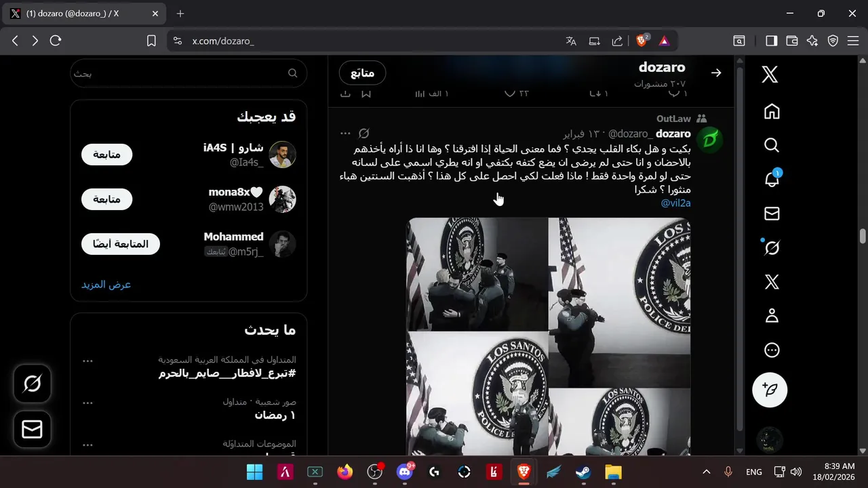Click the بحث search field

[189, 73]
